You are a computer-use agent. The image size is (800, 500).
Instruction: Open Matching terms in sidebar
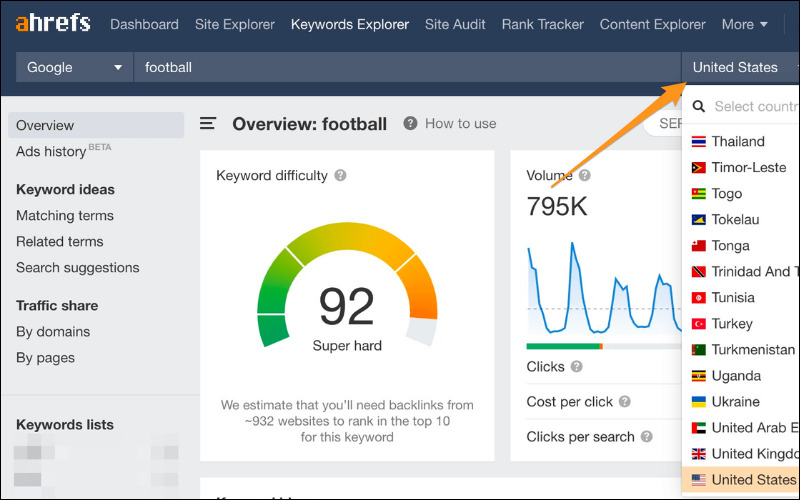point(65,215)
